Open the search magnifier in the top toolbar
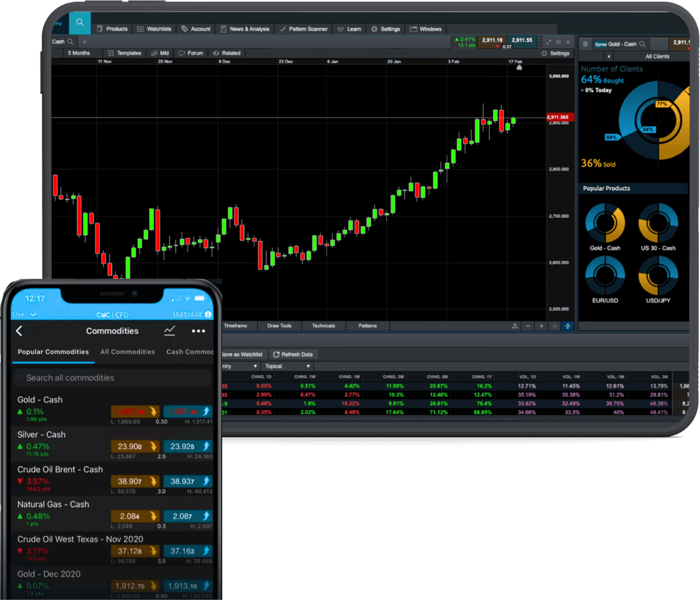The height and width of the screenshot is (600, 700). [x=79, y=22]
